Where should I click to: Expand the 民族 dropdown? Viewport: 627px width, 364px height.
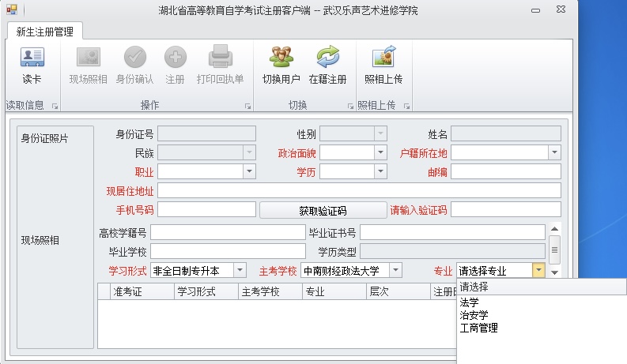pyautogui.click(x=249, y=152)
